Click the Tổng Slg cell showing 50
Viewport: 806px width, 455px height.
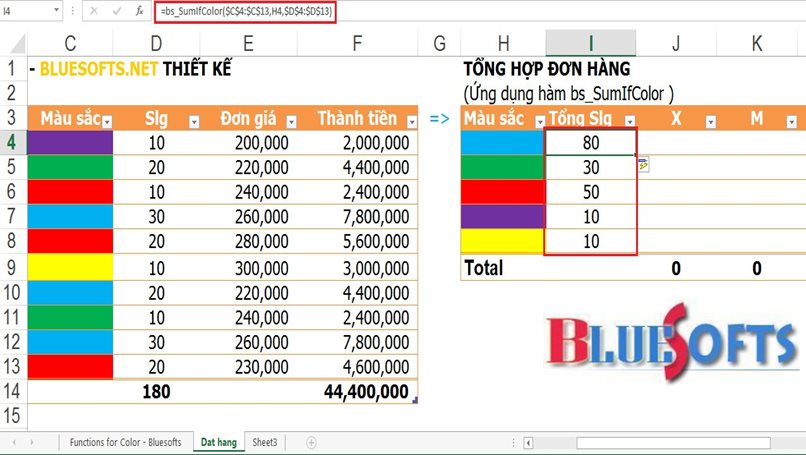[x=591, y=192]
